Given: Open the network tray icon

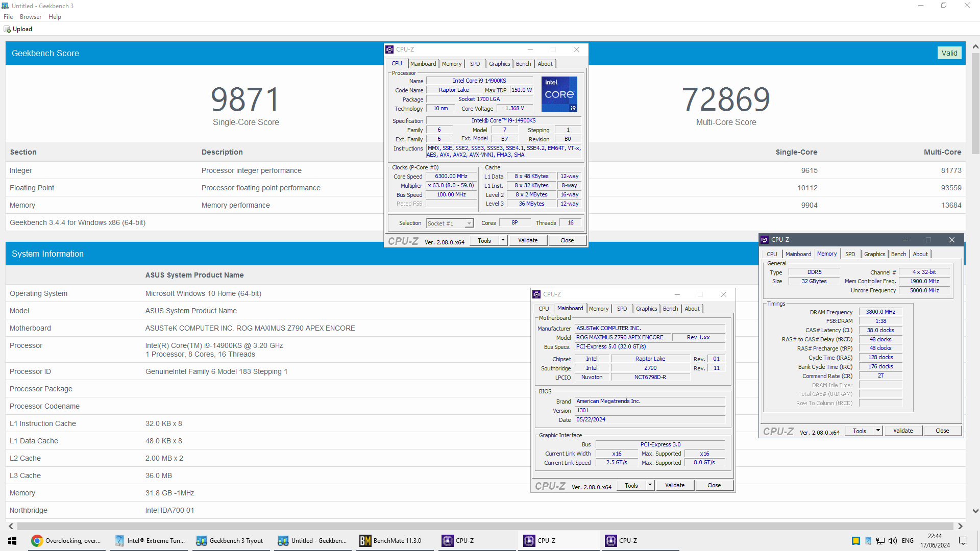Looking at the screenshot, I should 880,541.
